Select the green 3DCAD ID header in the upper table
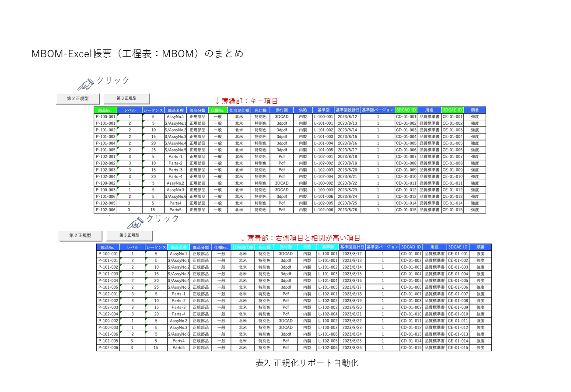The width and height of the screenshot is (571, 392). [406, 110]
